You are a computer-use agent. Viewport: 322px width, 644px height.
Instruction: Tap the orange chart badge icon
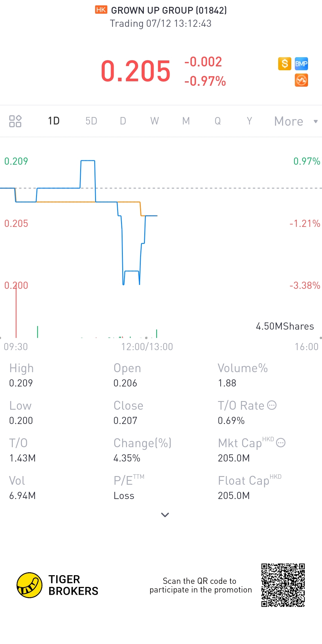coord(301,80)
